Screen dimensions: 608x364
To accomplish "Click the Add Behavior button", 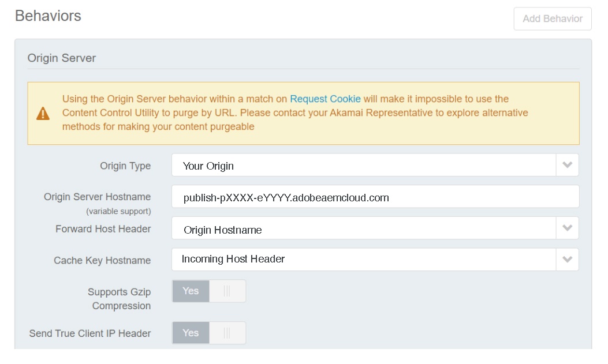I will click(553, 18).
